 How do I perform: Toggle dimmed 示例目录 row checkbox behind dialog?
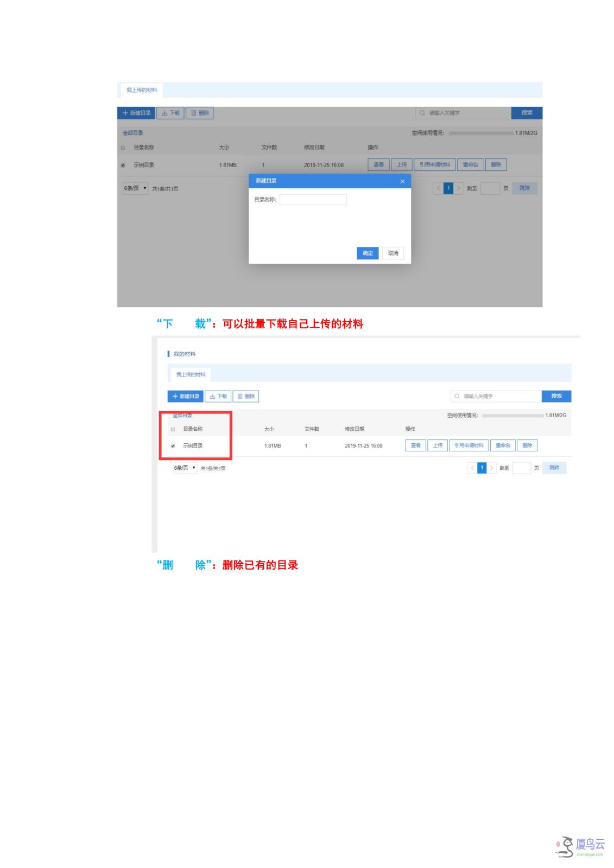coord(123,165)
